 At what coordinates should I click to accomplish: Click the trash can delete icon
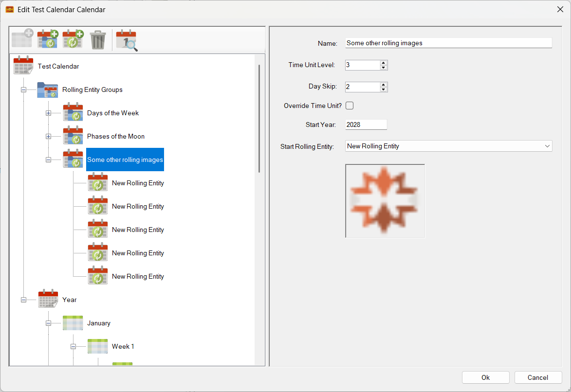click(98, 40)
